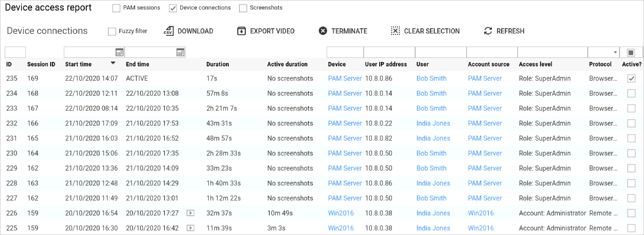Sort by the End time column header
This screenshot has height=235, width=644.
pyautogui.click(x=137, y=64)
